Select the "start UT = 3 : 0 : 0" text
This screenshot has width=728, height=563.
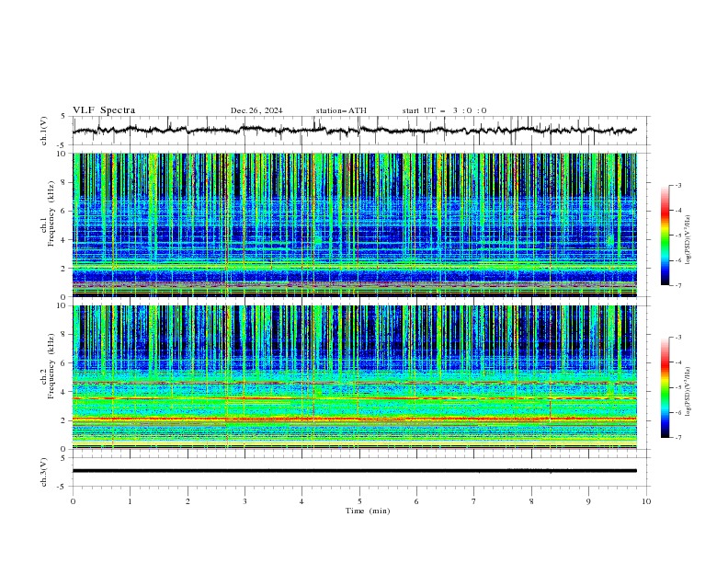(x=444, y=110)
